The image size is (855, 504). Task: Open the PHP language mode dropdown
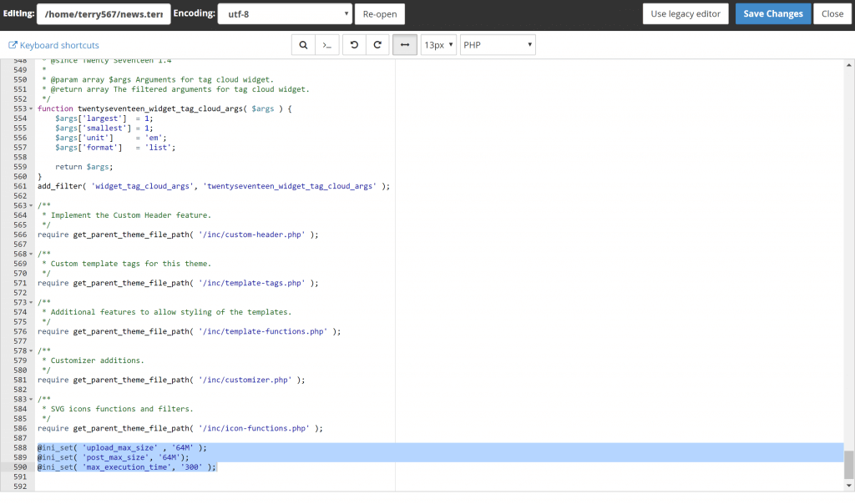pyautogui.click(x=498, y=45)
